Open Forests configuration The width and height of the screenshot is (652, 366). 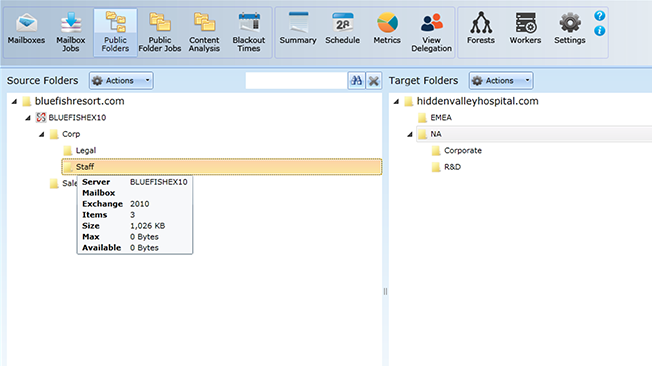[481, 29]
